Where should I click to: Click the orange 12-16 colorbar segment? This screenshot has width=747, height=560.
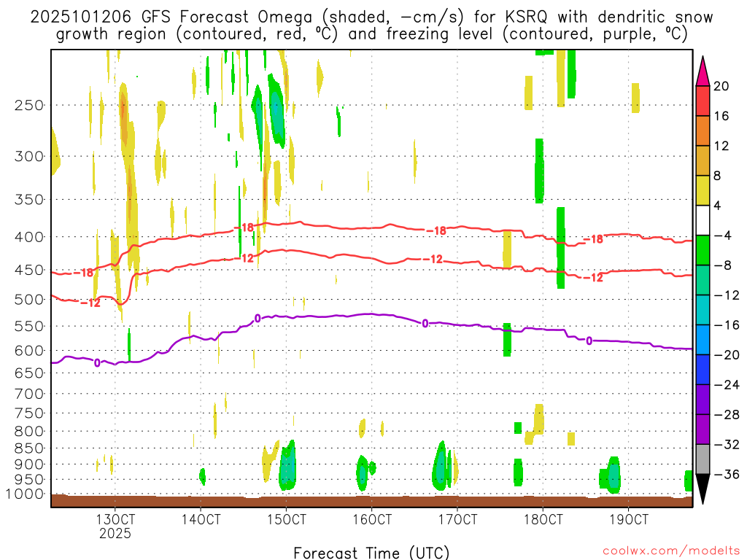703,131
